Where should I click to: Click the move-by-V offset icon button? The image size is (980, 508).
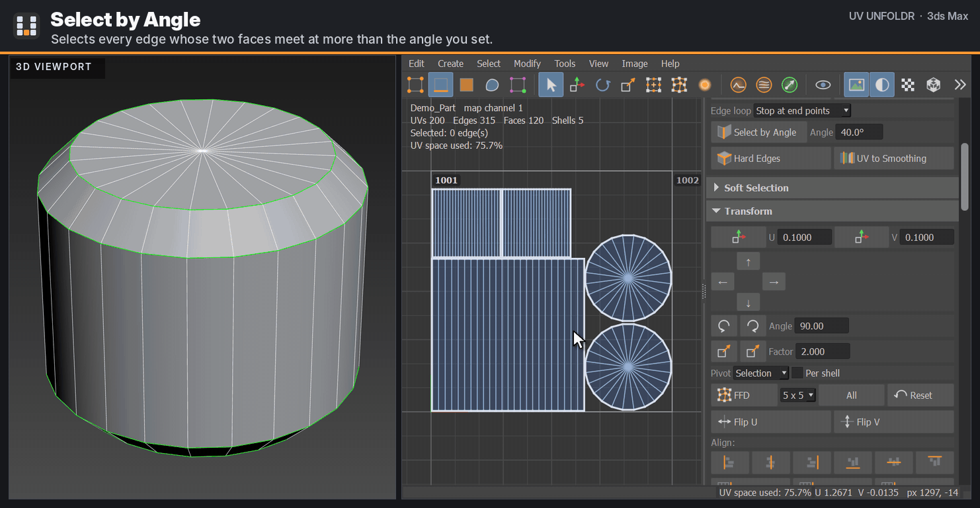[862, 237]
